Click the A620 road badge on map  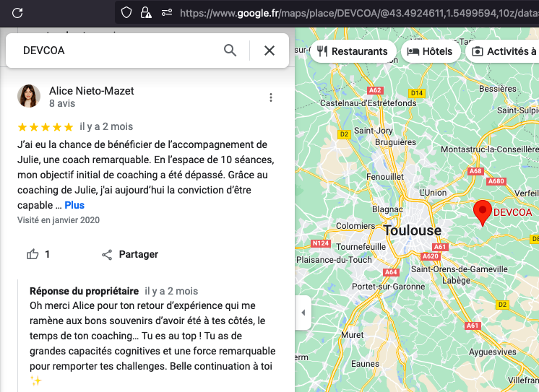[431, 256]
